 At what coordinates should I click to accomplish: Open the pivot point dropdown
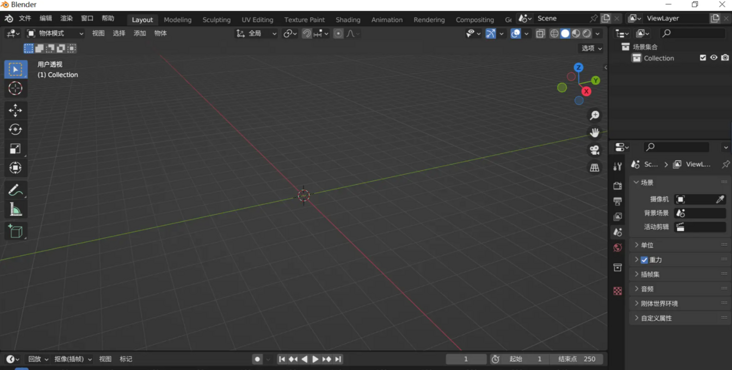(x=290, y=34)
